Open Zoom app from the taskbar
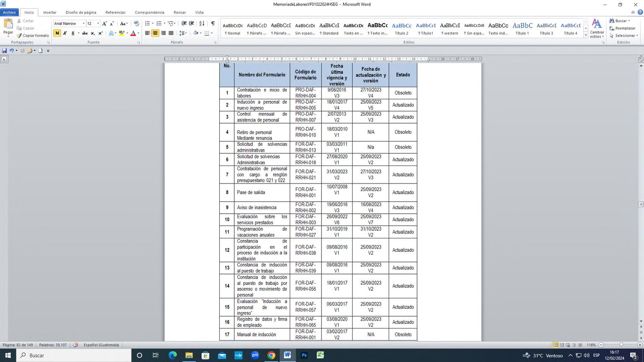The height and width of the screenshot is (362, 644). click(x=255, y=355)
